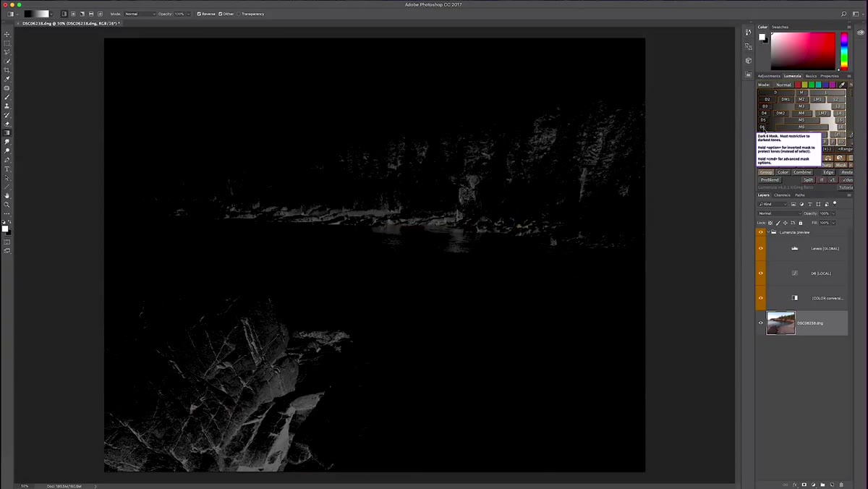Click the delete layer trash icon
The image size is (868, 489).
[841, 485]
